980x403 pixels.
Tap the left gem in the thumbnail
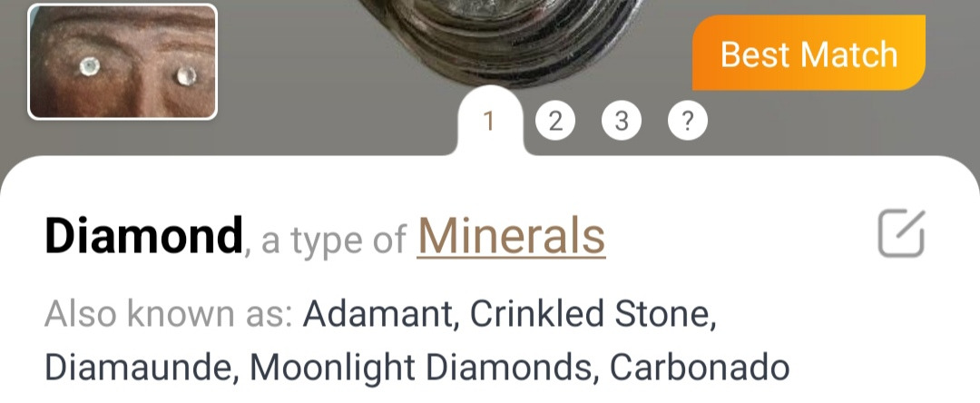pos(89,66)
